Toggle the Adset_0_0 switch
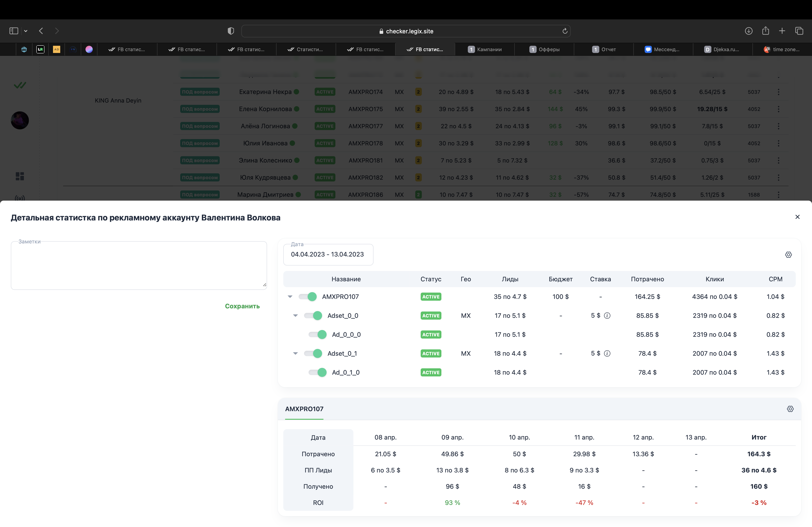Screen dimensions: 812x527 (313, 316)
